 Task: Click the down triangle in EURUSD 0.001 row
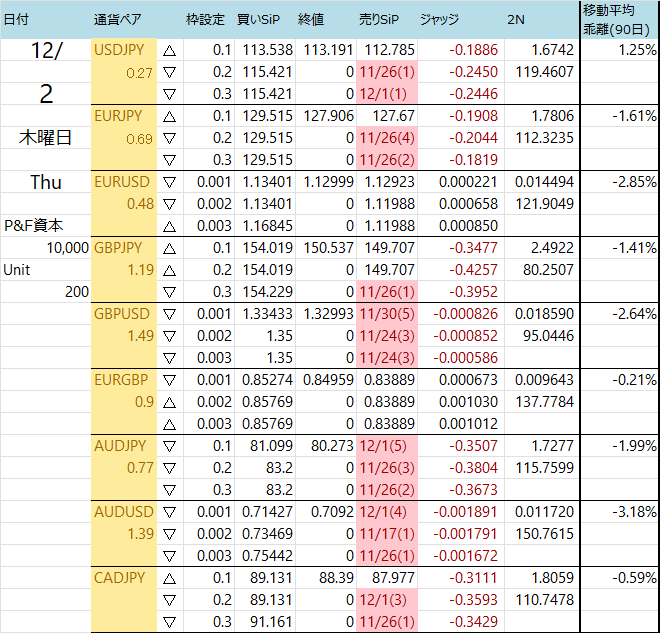pyautogui.click(x=169, y=183)
